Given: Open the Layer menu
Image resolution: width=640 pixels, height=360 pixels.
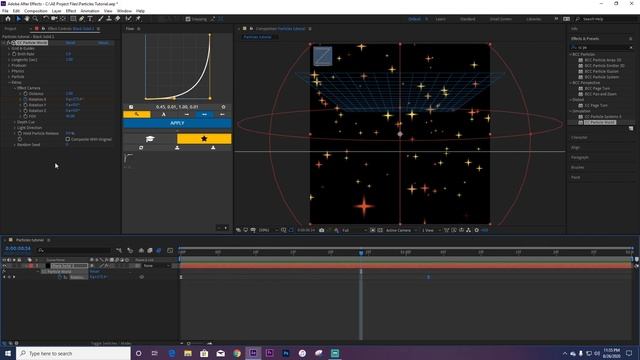Looking at the screenshot, I should (x=56, y=11).
